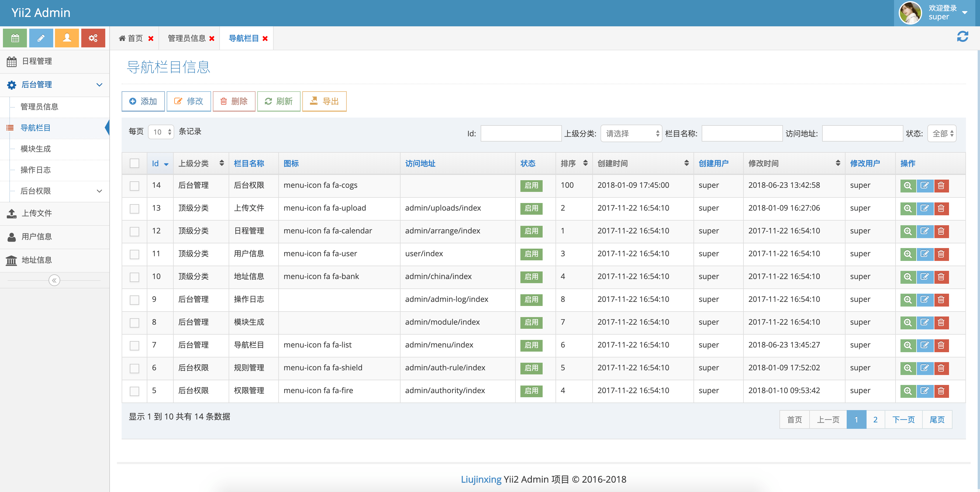This screenshot has height=492, width=980.
Task: Switch to the 首页 tab
Action: [x=135, y=38]
